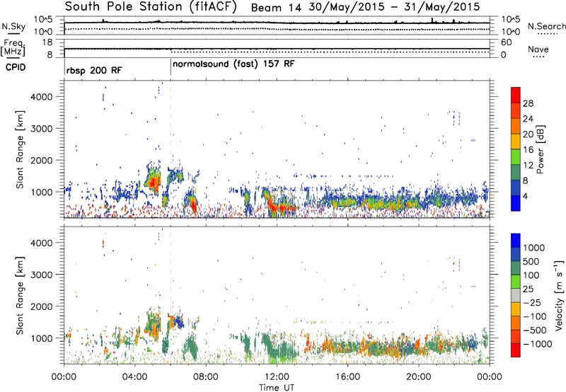Click the Velocity colorbar near the −1000 tick
This screenshot has height=392, width=566.
click(516, 344)
